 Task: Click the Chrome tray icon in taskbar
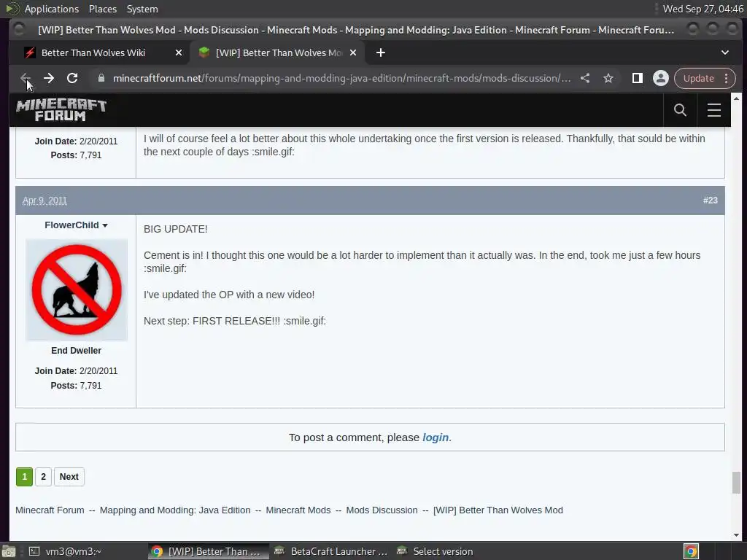[x=691, y=551]
